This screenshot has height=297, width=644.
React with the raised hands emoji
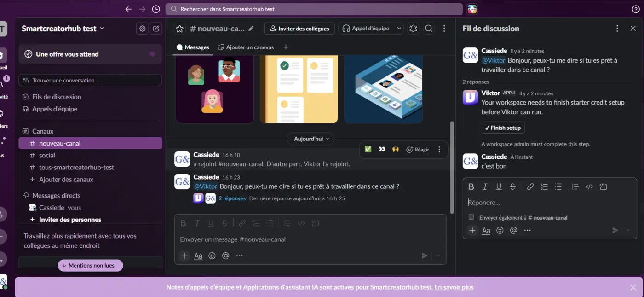pos(396,149)
